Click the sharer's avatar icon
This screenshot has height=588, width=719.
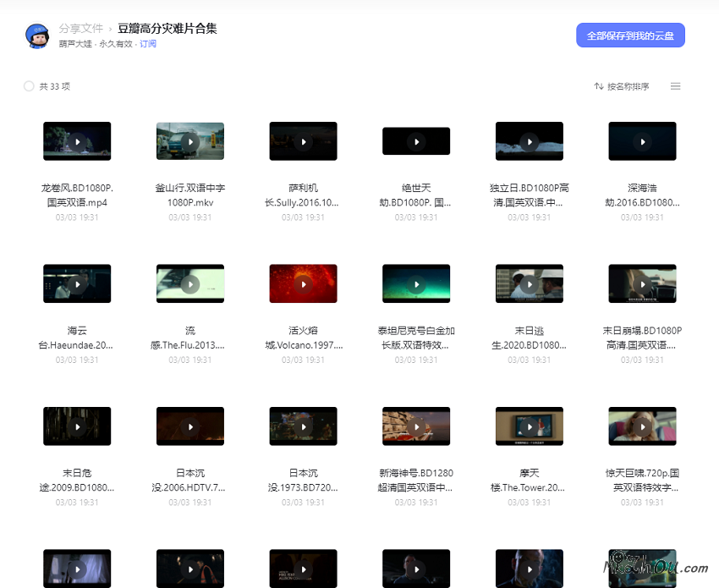(37, 36)
